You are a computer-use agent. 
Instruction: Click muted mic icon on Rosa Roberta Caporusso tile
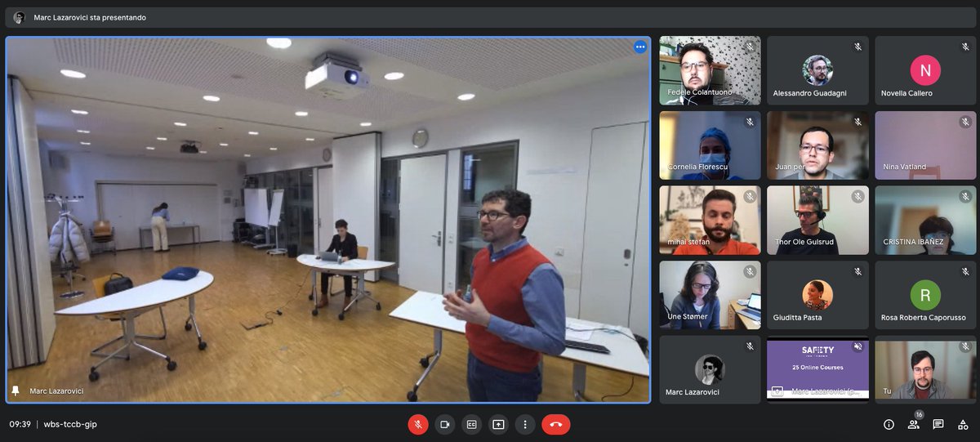tap(965, 272)
